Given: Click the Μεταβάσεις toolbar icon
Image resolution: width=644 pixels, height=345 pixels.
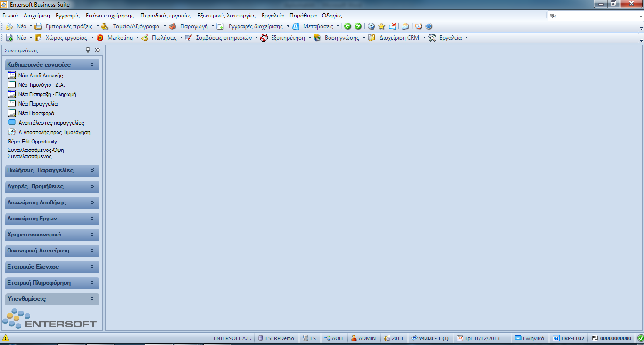Looking at the screenshot, I should click(296, 26).
